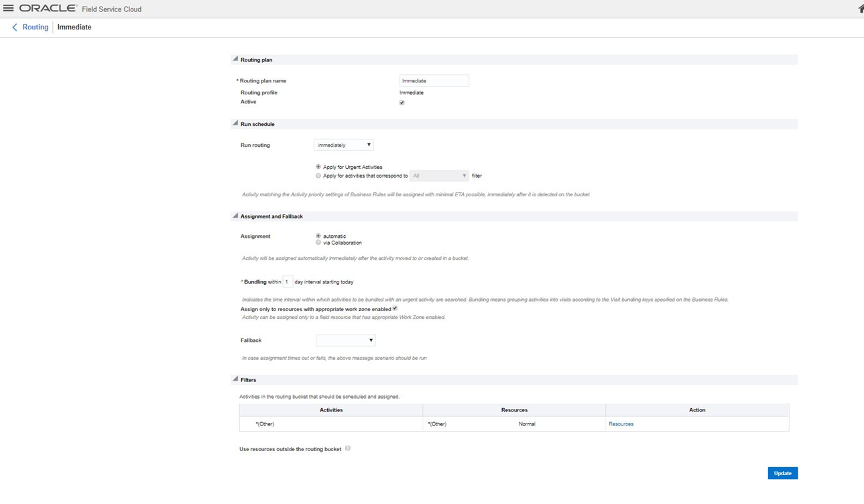
Task: Click the Routing breadcrumb link
Action: click(36, 27)
